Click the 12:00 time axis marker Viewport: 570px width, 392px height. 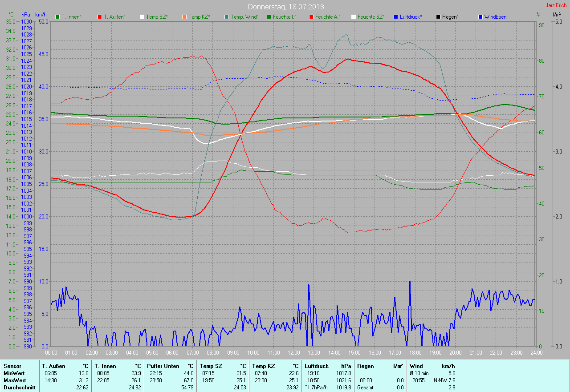293,353
